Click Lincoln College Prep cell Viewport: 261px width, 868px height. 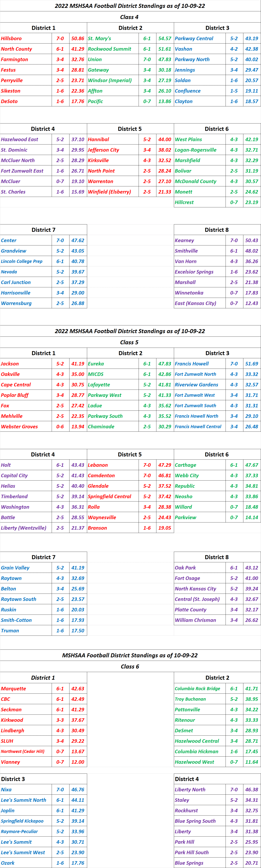tap(26, 261)
